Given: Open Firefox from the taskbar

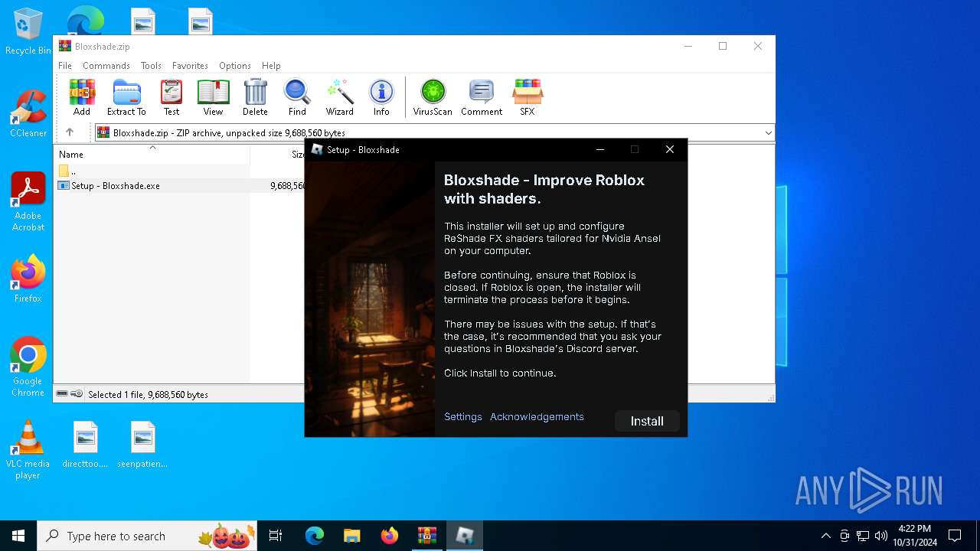Looking at the screenshot, I should (x=390, y=536).
